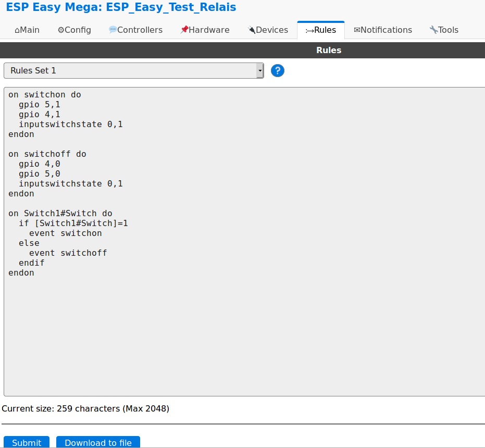Open the Controllers tab
The height and width of the screenshot is (448, 485).
(135, 30)
